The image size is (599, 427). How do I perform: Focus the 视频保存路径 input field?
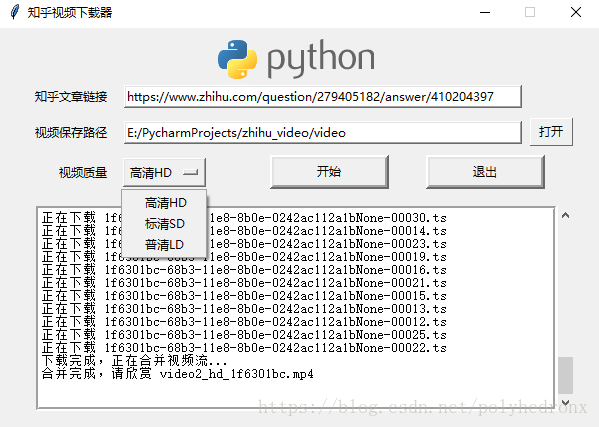[x=322, y=133]
